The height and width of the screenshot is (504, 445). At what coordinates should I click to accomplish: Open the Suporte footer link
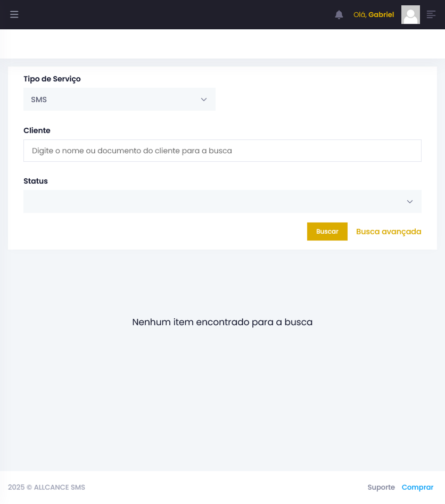click(x=381, y=488)
